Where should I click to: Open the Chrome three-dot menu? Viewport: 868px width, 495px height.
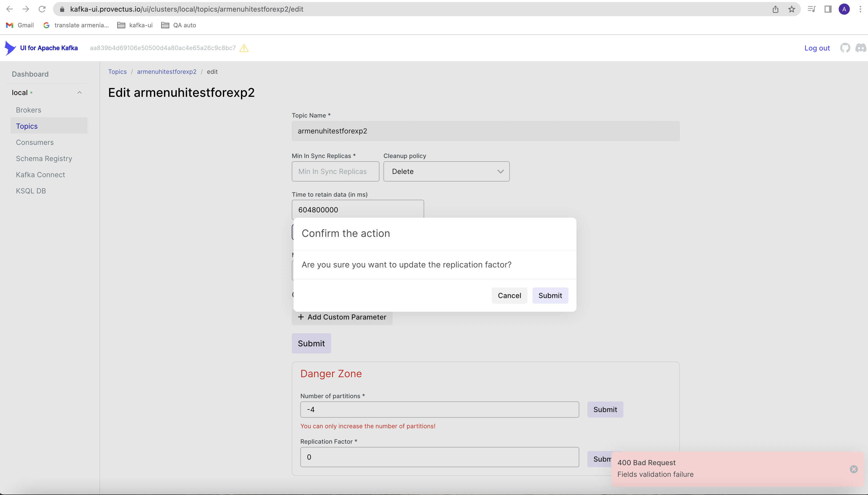860,9
